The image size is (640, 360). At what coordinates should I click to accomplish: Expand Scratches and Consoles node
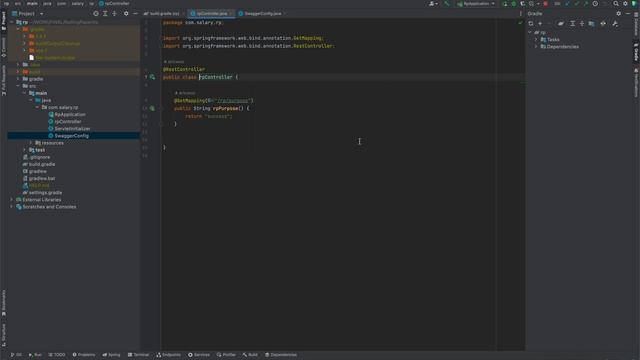point(11,207)
